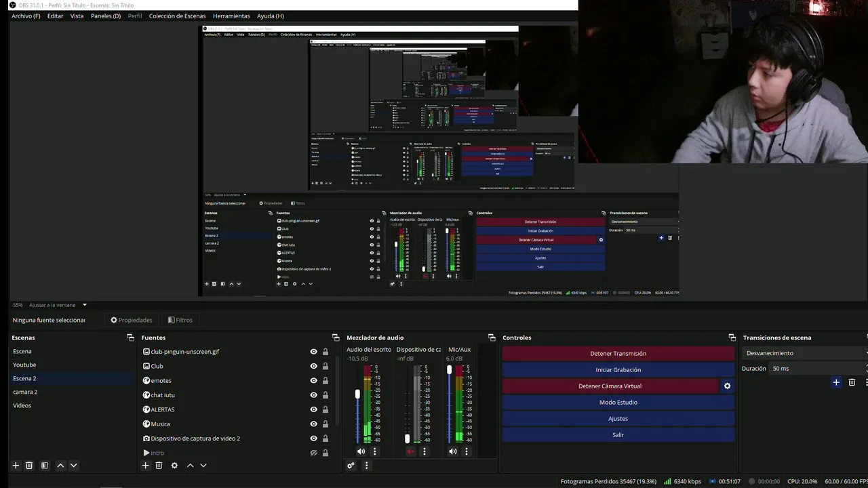Click Detener Cámara Virtual button
The height and width of the screenshot is (488, 868).
pos(610,386)
